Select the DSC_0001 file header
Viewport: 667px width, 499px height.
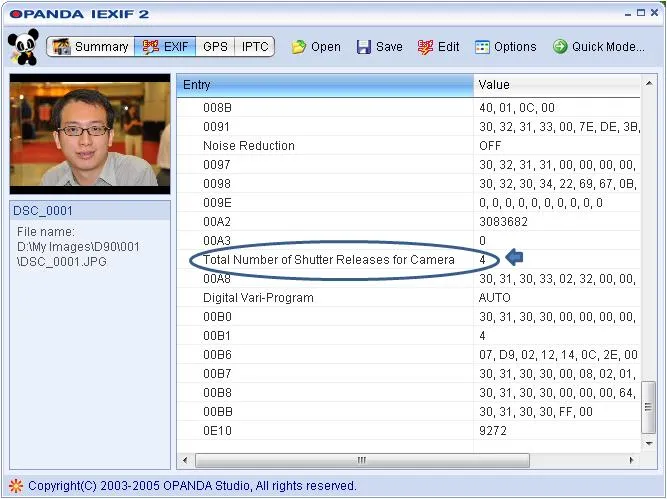point(90,211)
